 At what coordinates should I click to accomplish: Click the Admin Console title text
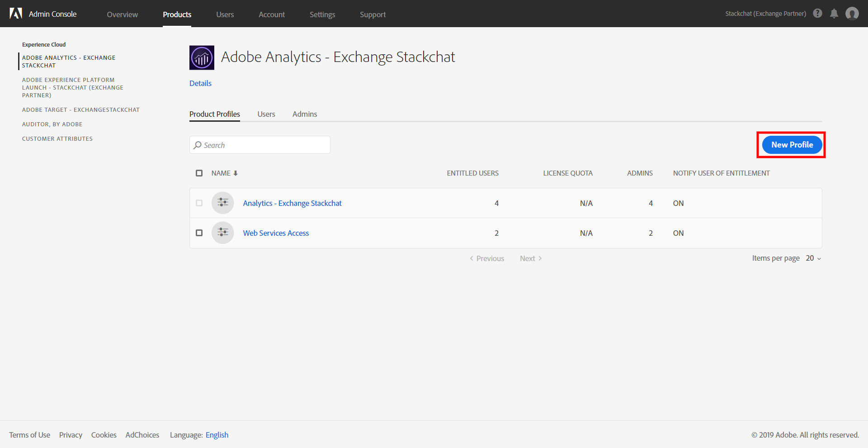[53, 14]
